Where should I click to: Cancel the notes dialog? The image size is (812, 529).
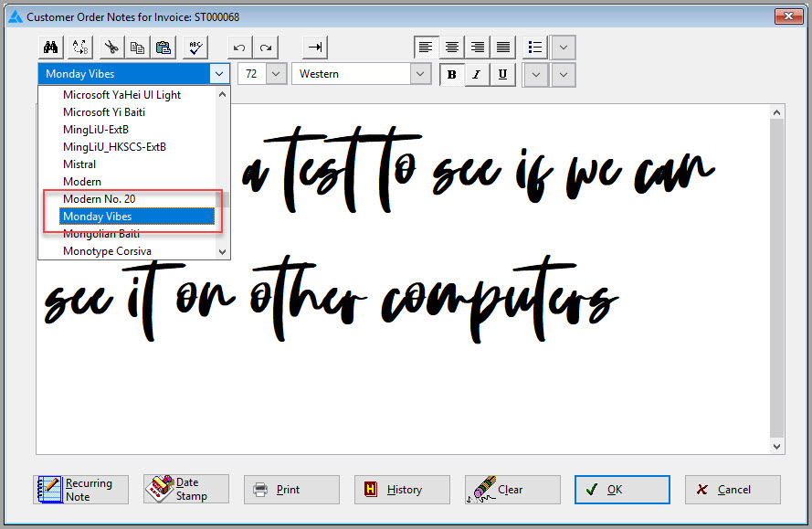[x=733, y=490]
